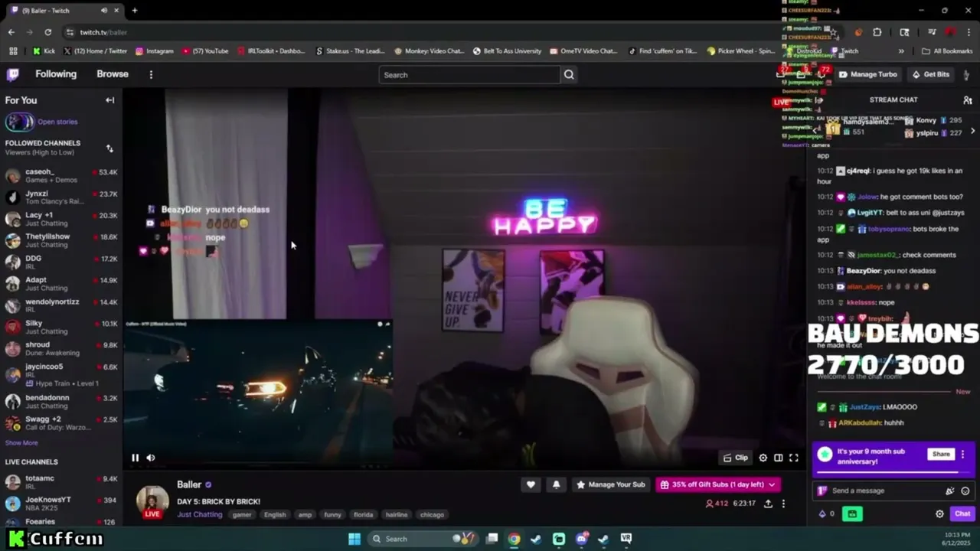The width and height of the screenshot is (980, 551).
Task: Open the chat community users icon
Action: coord(968,100)
